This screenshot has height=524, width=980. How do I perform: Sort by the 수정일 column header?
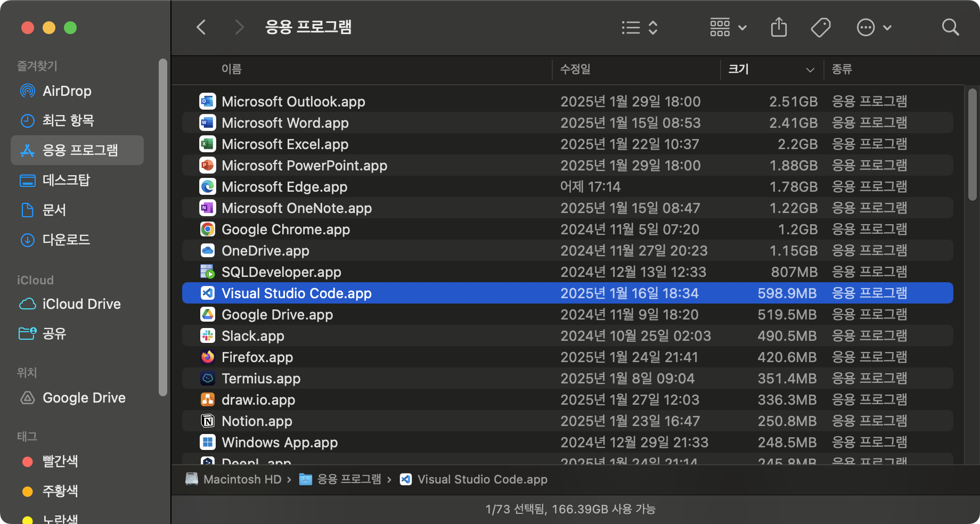pos(575,69)
